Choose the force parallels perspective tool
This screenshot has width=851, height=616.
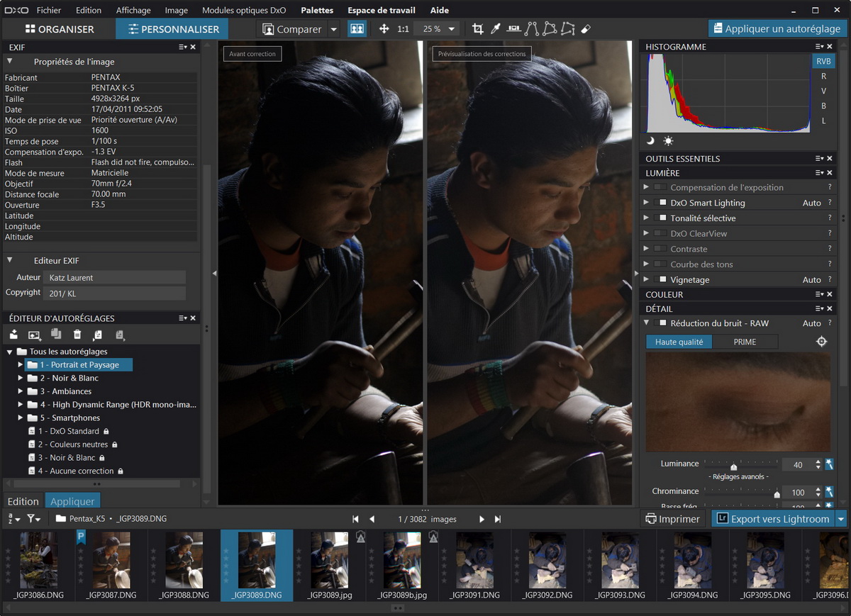coord(531,29)
